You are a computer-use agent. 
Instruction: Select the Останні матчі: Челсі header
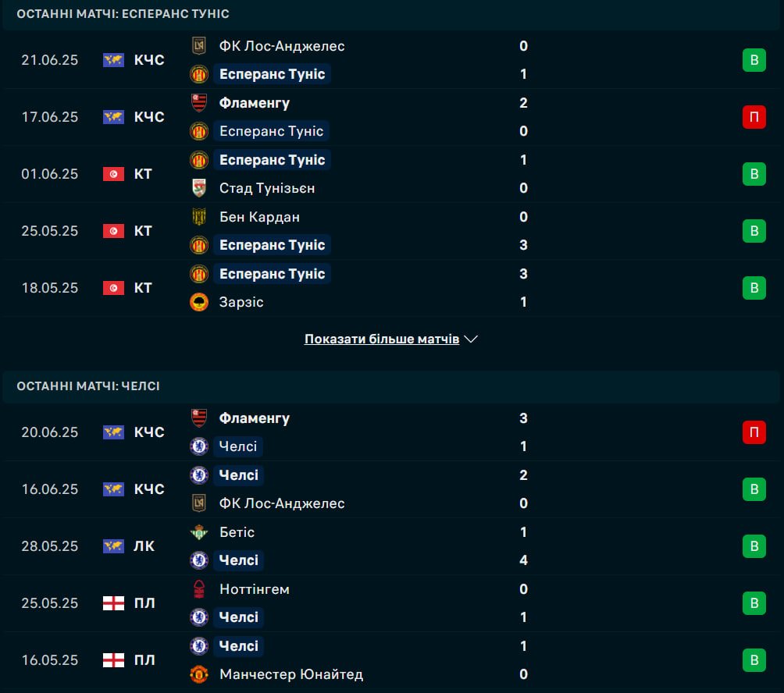(88, 386)
